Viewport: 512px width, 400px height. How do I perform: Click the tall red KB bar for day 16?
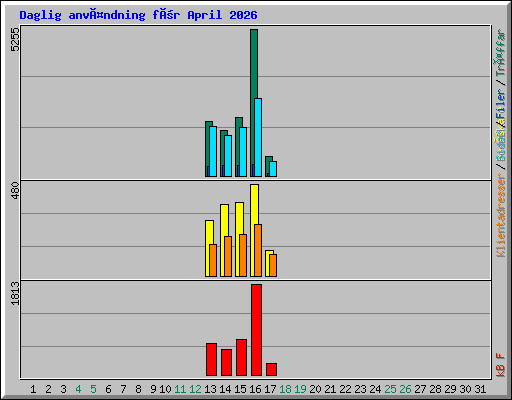pos(256,330)
